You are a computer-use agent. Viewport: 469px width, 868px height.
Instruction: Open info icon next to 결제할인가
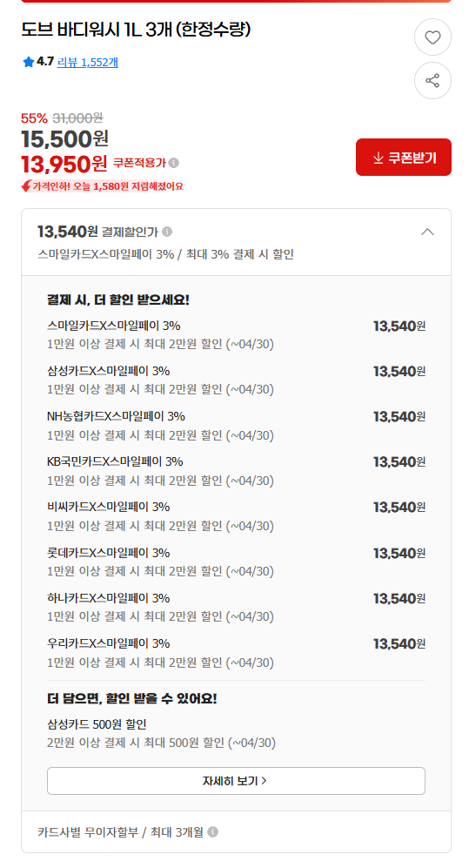tap(167, 232)
